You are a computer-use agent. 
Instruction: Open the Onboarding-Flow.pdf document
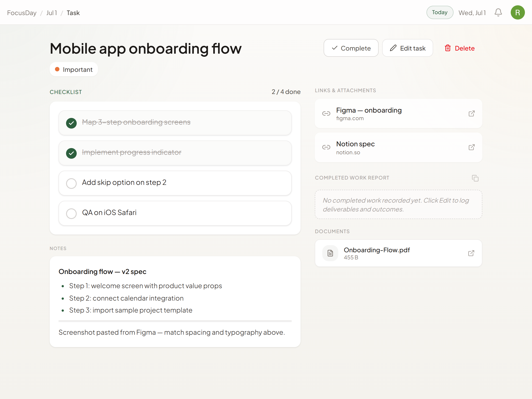[398, 253]
